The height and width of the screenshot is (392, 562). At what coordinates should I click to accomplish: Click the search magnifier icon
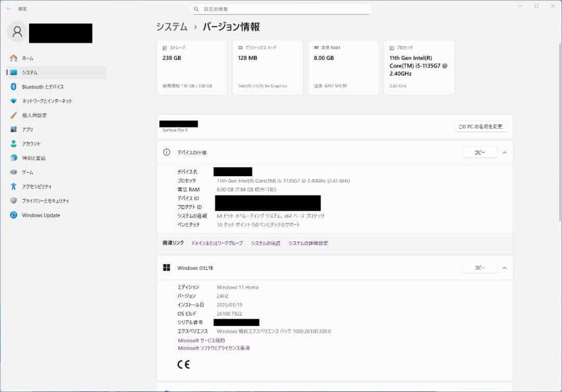pyautogui.click(x=196, y=9)
